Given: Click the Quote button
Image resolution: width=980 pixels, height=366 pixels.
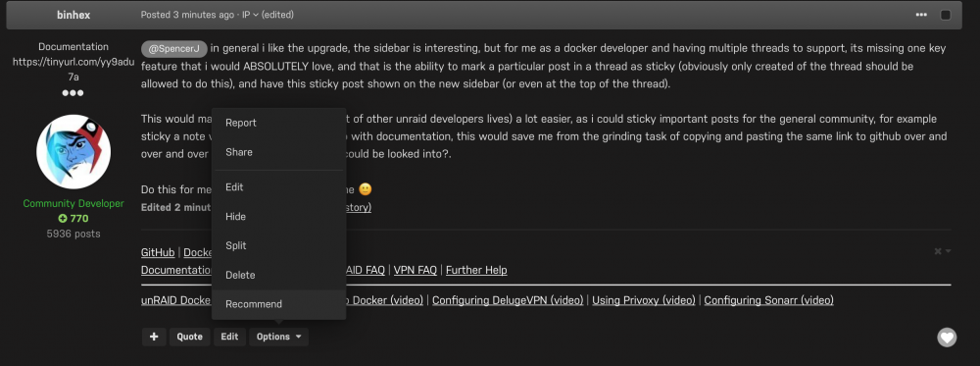Looking at the screenshot, I should (x=189, y=337).
